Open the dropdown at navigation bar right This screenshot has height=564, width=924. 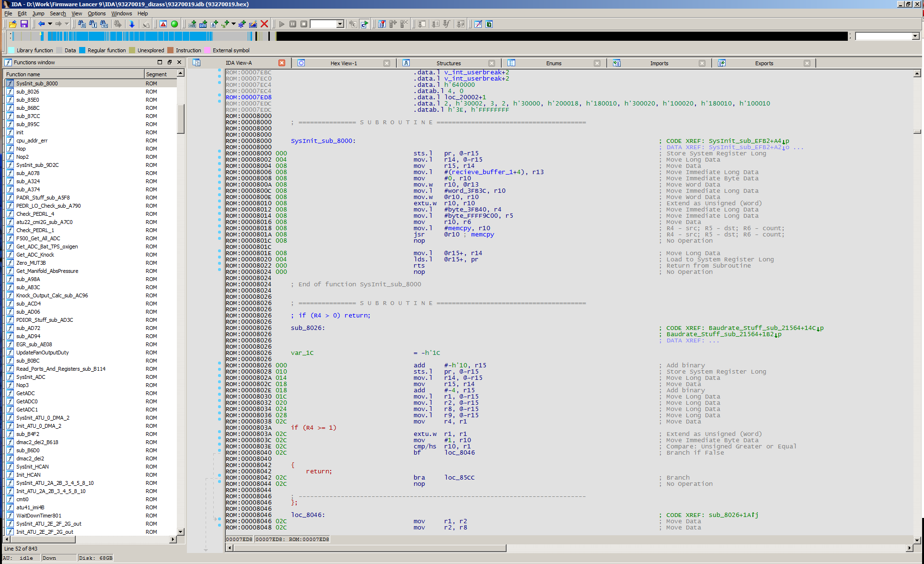pyautogui.click(x=915, y=36)
